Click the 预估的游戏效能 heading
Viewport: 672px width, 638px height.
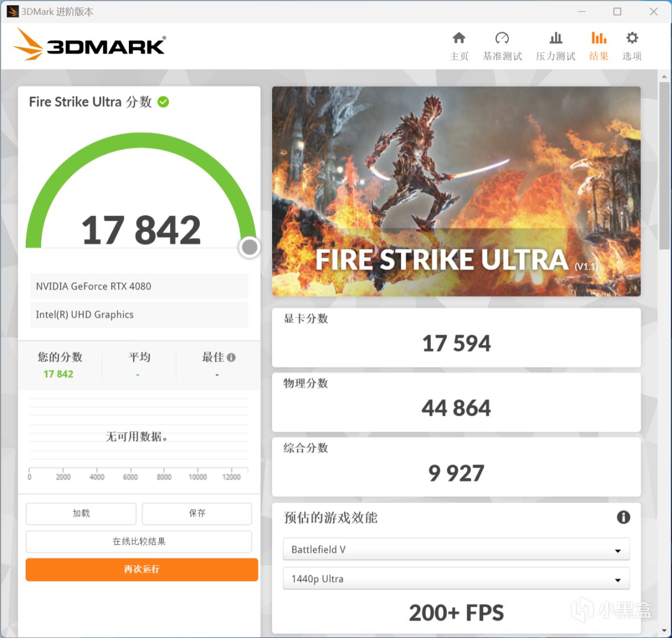tap(330, 518)
